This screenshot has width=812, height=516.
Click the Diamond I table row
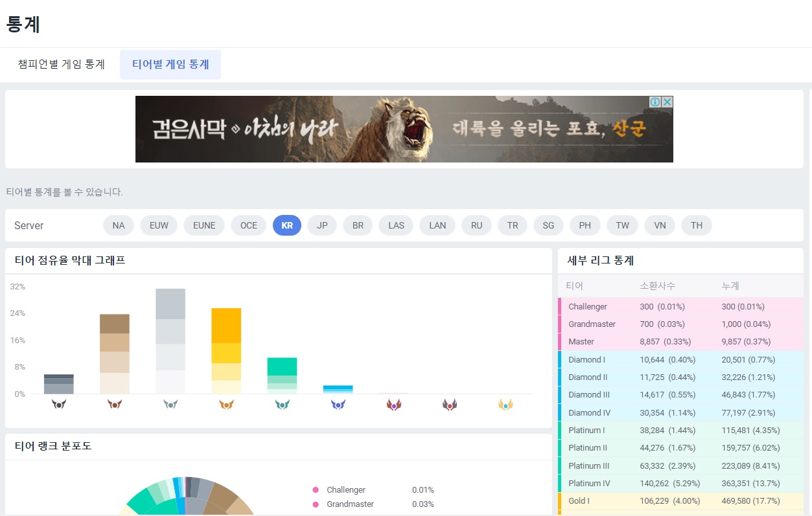coord(680,359)
